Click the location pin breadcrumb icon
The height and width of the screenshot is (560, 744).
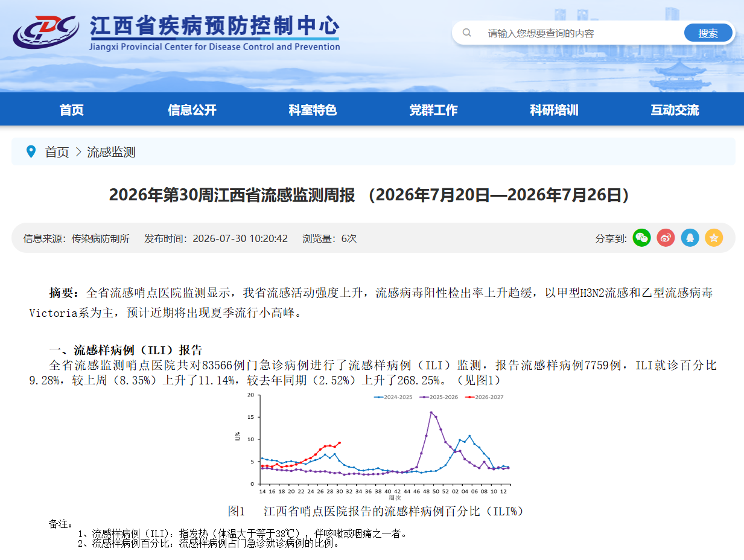(x=31, y=151)
